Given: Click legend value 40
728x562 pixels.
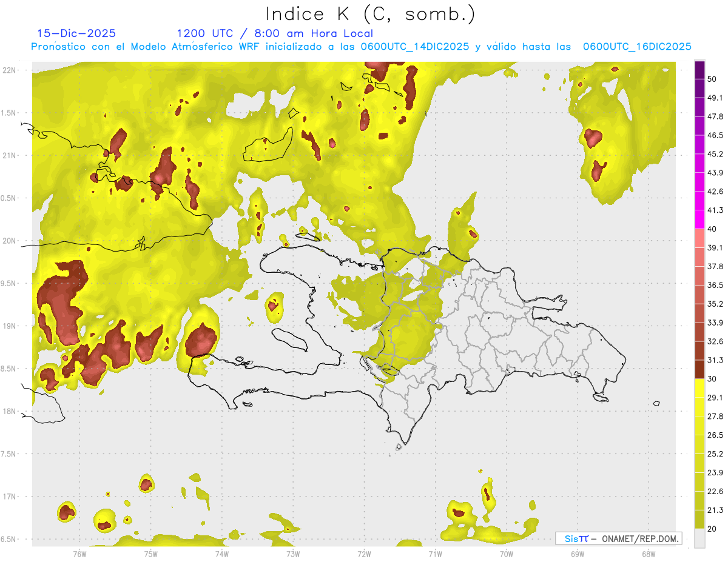Looking at the screenshot, I should point(712,229).
